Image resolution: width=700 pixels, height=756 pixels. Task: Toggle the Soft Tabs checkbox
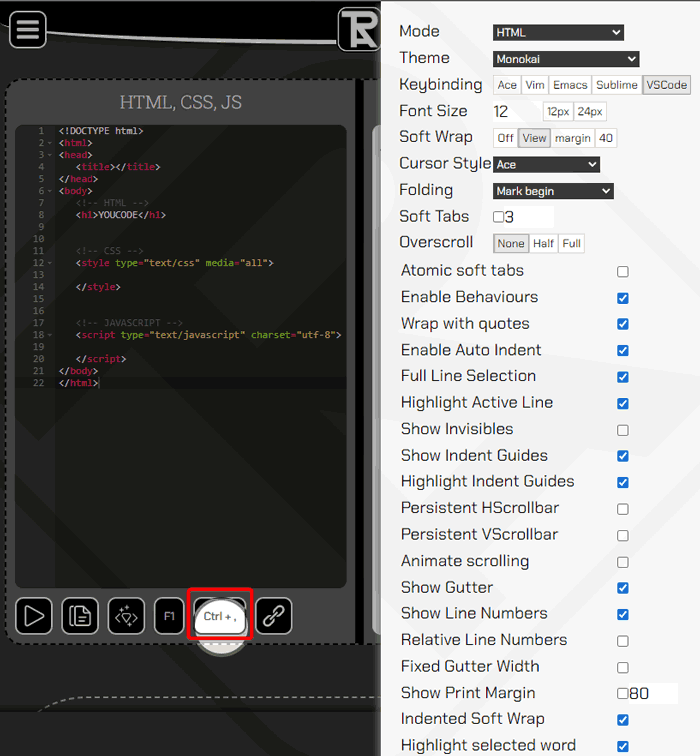(x=498, y=217)
